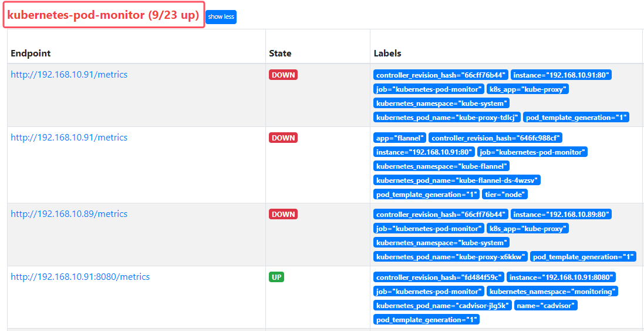Screen dimensions: 644x331
Task: Click the Endpoint column header
Action: point(31,54)
